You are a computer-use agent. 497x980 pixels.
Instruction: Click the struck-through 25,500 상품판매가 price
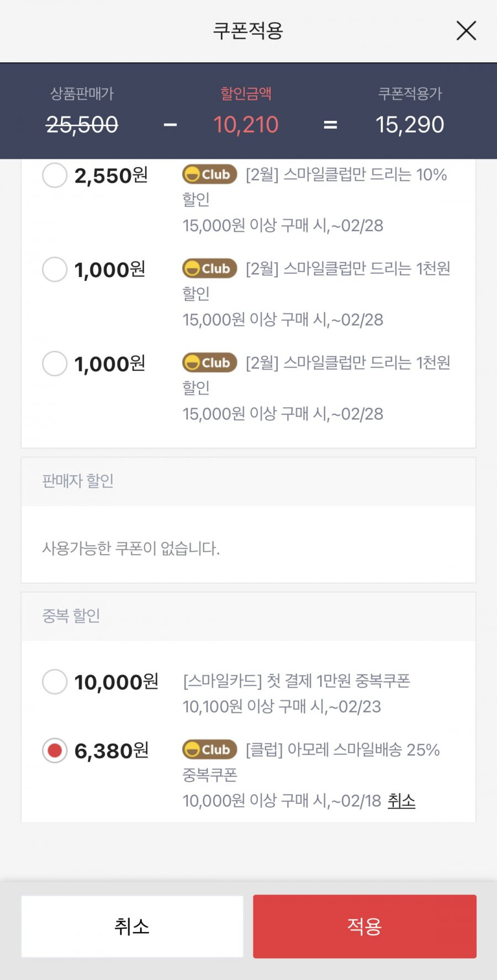(82, 125)
